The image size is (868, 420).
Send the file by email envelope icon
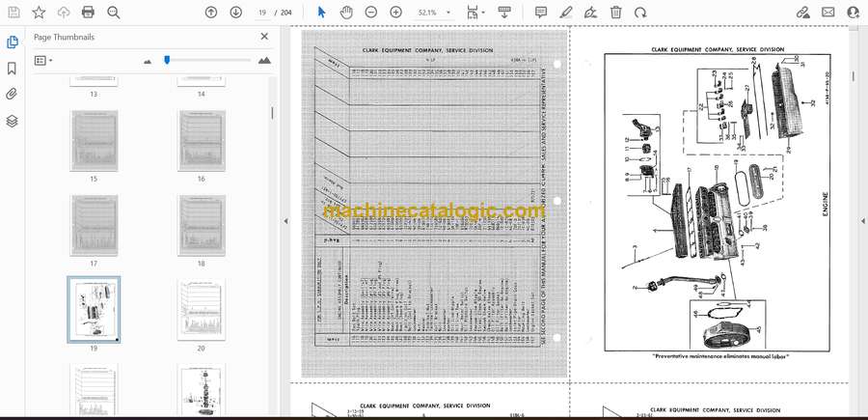pyautogui.click(x=828, y=13)
